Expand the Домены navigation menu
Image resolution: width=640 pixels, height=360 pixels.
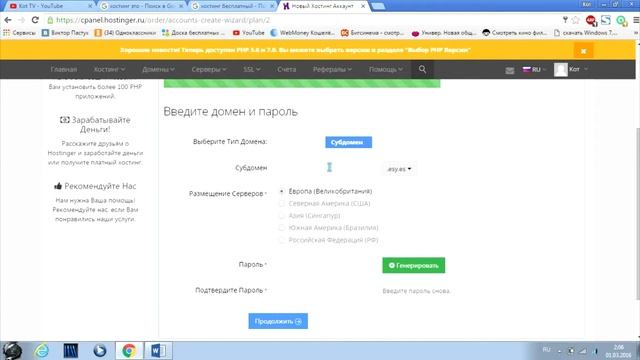pyautogui.click(x=158, y=69)
